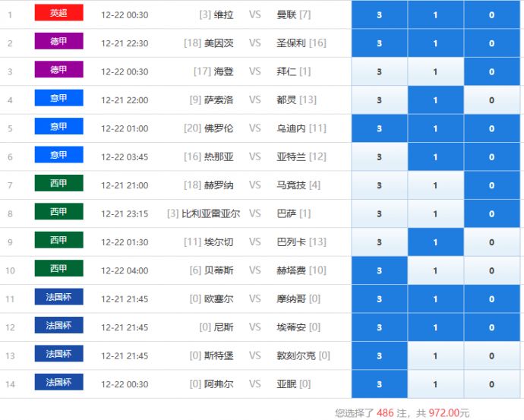Toggle draw option 1 for 萨索洛 vs 都灵
524x420 pixels.
point(435,100)
